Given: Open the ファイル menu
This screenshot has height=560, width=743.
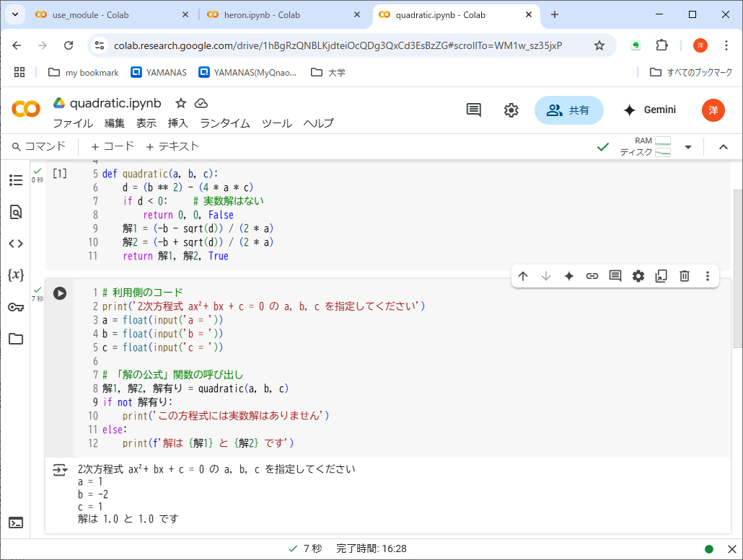Looking at the screenshot, I should pos(73,123).
